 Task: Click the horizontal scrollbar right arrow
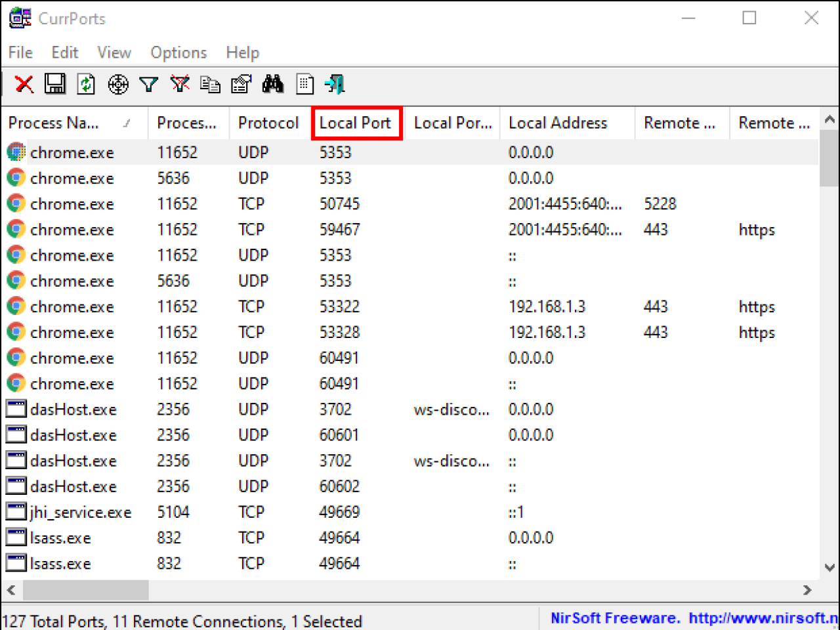[807, 590]
